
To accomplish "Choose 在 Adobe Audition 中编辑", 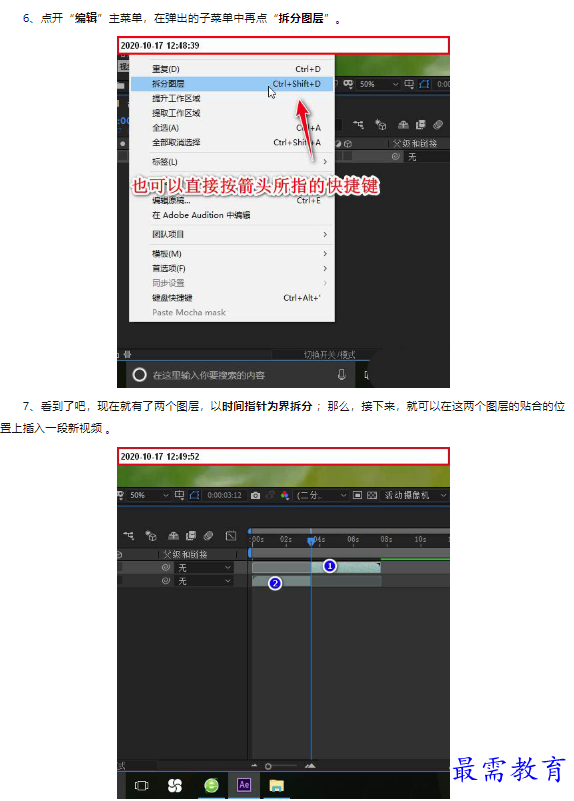I will coord(232,215).
